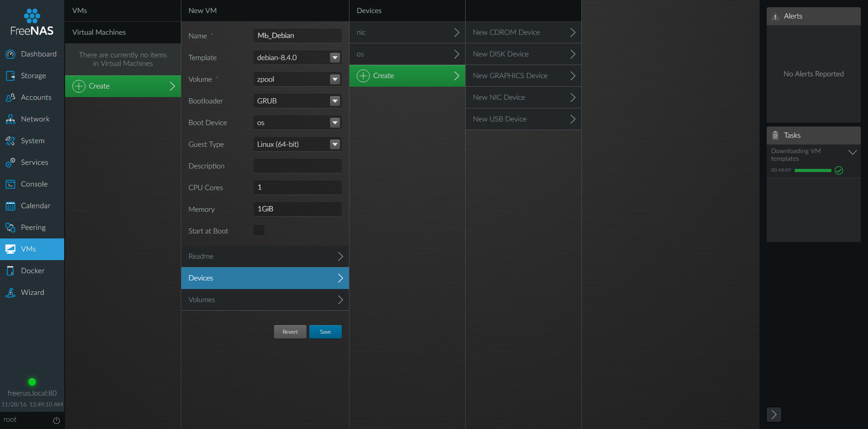The height and width of the screenshot is (429, 868).
Task: Expand the Volumes section
Action: tap(265, 300)
